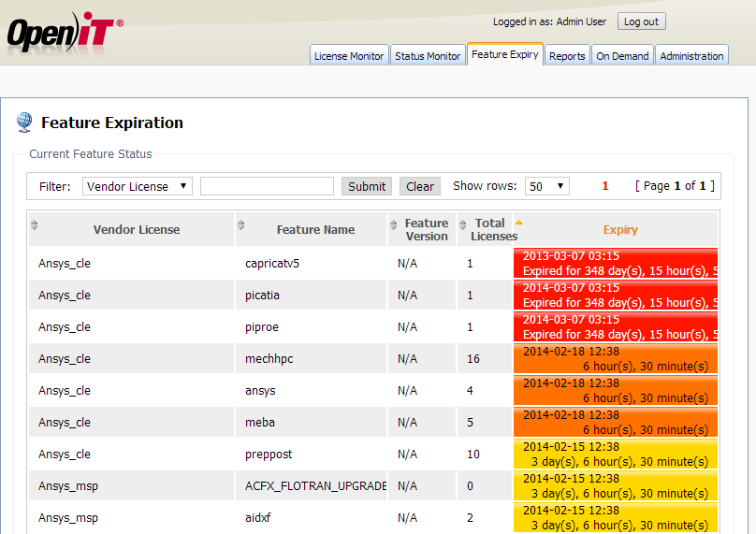Click the Log out button
Viewport: 756px width, 534px height.
pos(641,22)
